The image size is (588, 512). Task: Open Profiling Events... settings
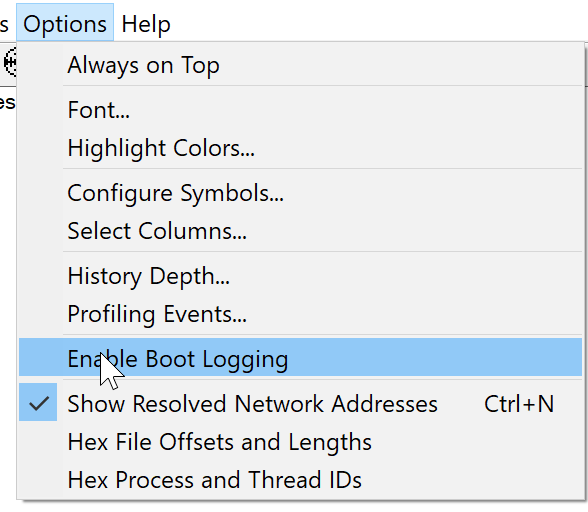[300, 314]
